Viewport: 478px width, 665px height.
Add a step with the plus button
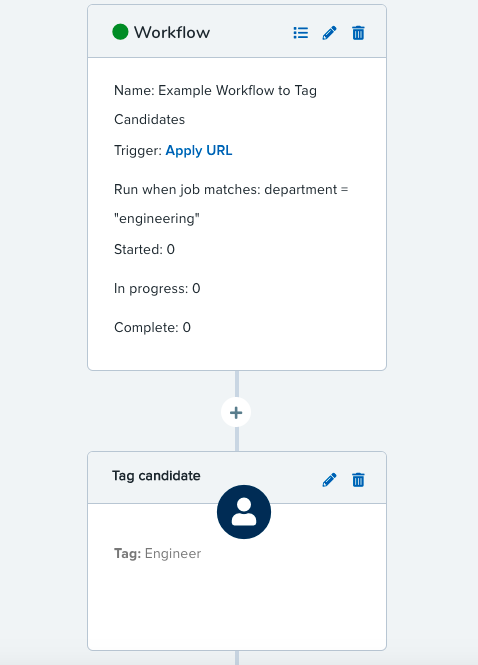pos(236,412)
